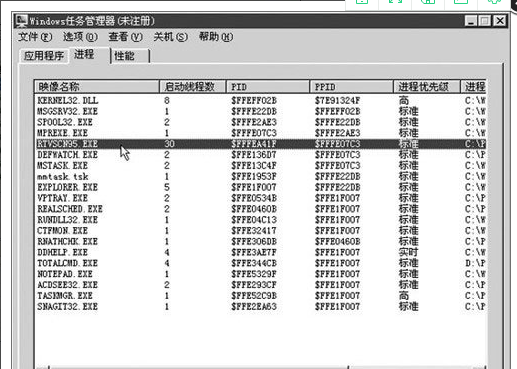
Task: Select the NOTEPAD.EXE process row
Action: pyautogui.click(x=261, y=274)
